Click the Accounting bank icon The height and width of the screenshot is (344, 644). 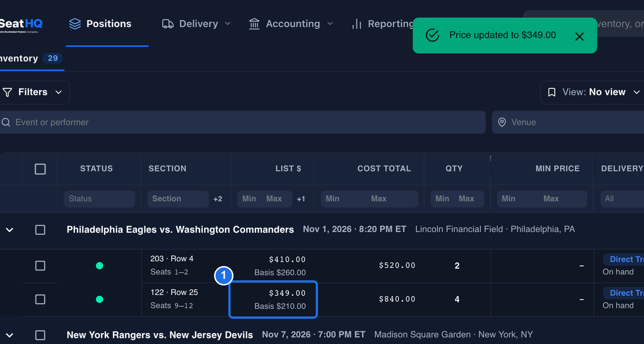[254, 24]
